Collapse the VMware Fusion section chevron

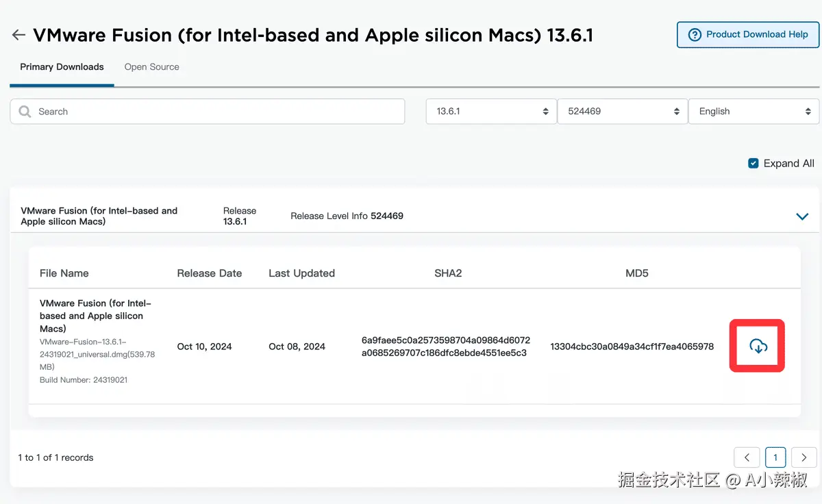point(802,216)
